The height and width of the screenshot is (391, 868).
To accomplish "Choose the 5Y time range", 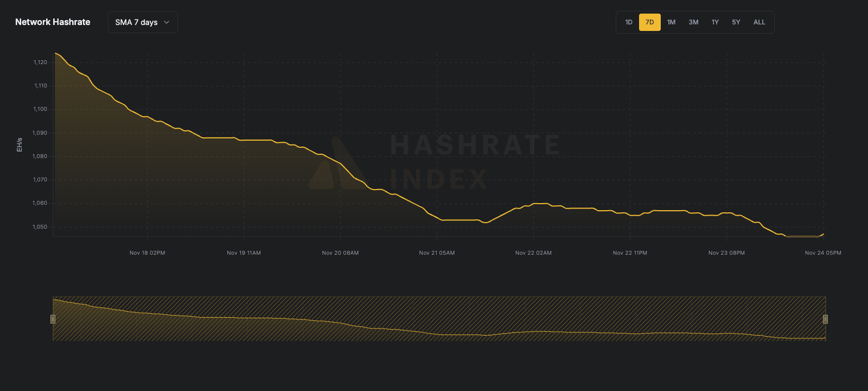I will pyautogui.click(x=736, y=22).
